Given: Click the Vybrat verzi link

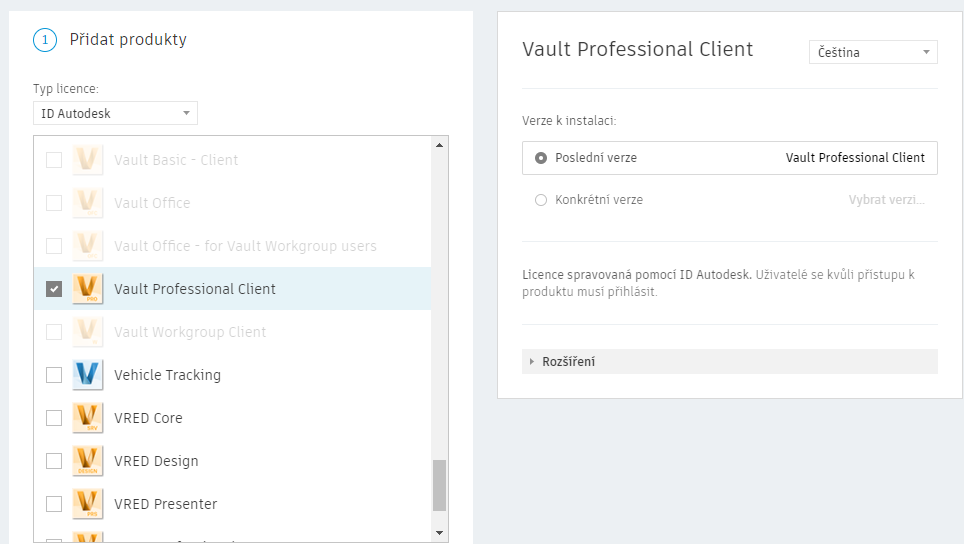Looking at the screenshot, I should pos(886,200).
